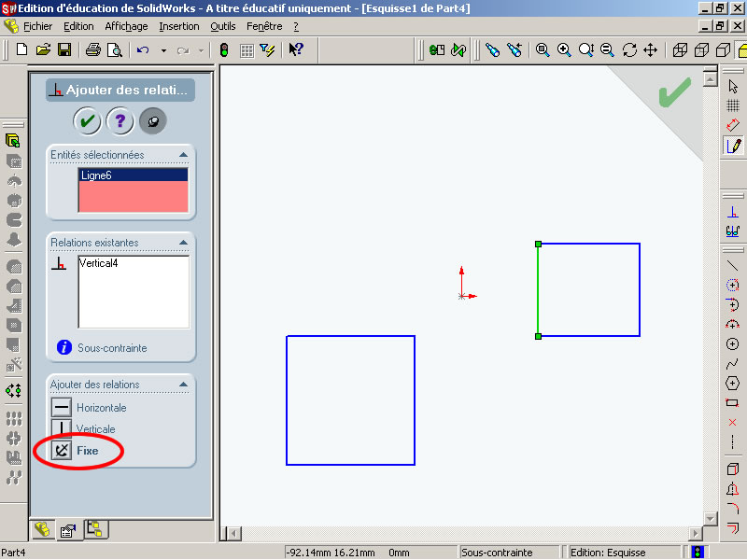Pick the Dimension tool in right toolbar
The width and height of the screenshot is (747, 560).
[x=733, y=125]
